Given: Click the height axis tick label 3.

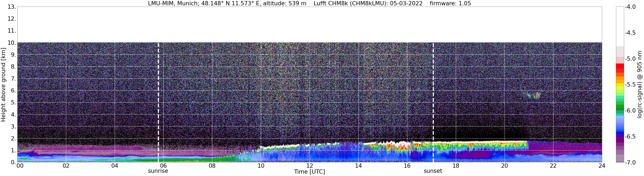Looking at the screenshot, I should tap(13, 126).
